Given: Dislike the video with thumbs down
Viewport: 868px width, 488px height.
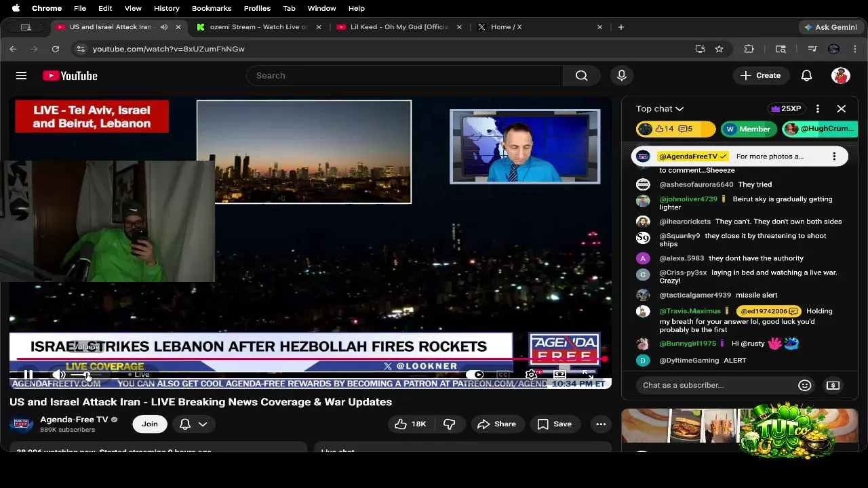Looking at the screenshot, I should (x=449, y=424).
